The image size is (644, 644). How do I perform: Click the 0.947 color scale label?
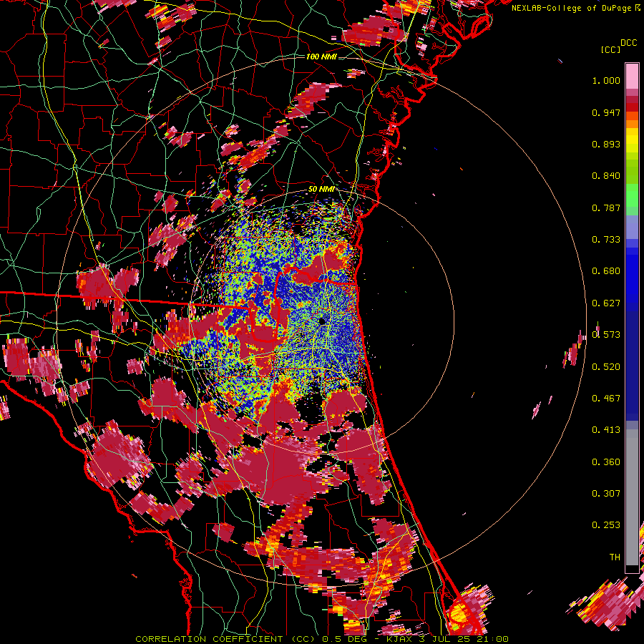click(x=606, y=112)
